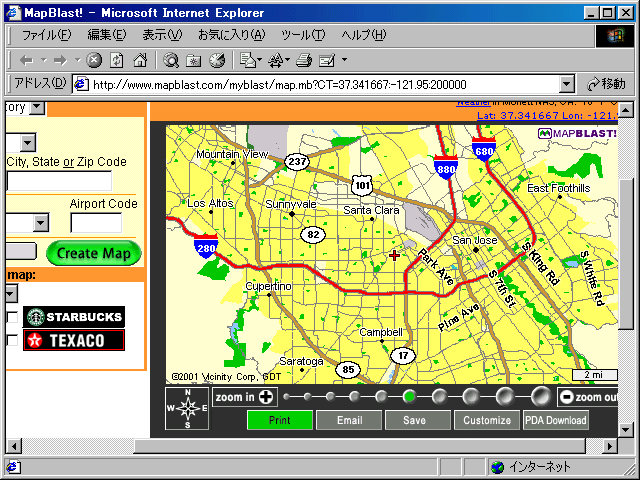Refresh the page with the refresh icon
640x480 pixels.
tap(117, 60)
